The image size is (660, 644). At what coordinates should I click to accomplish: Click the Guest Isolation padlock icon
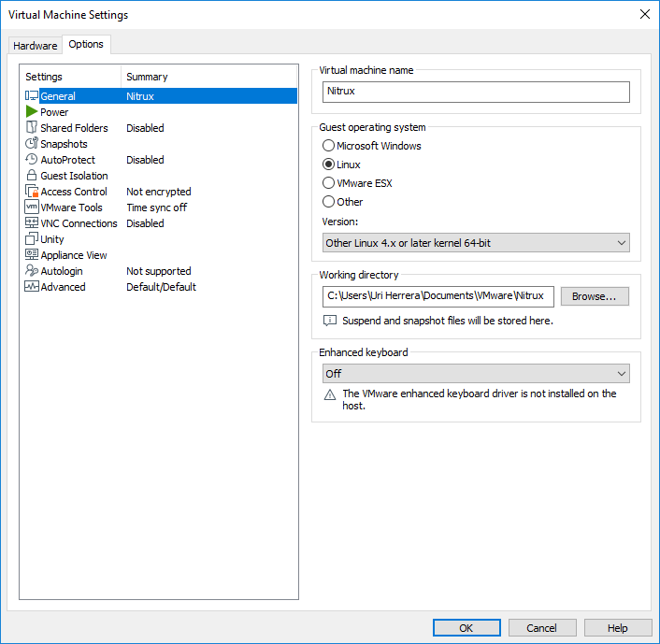click(x=32, y=175)
